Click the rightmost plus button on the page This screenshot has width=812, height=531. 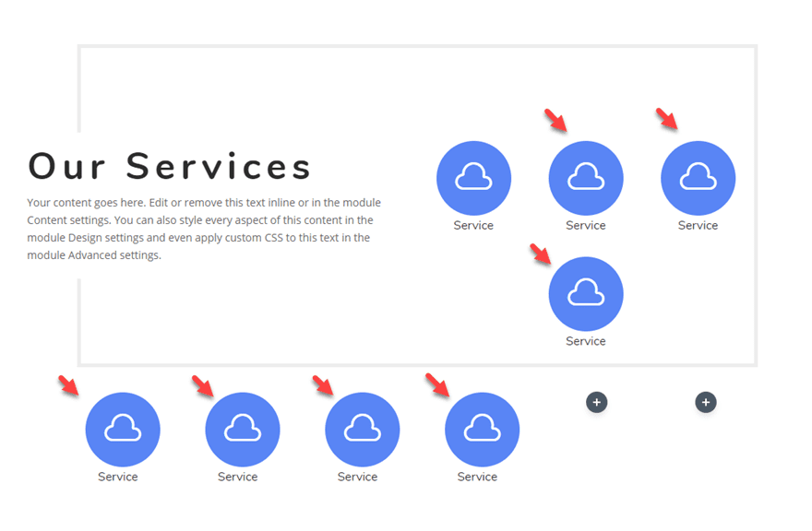[706, 402]
